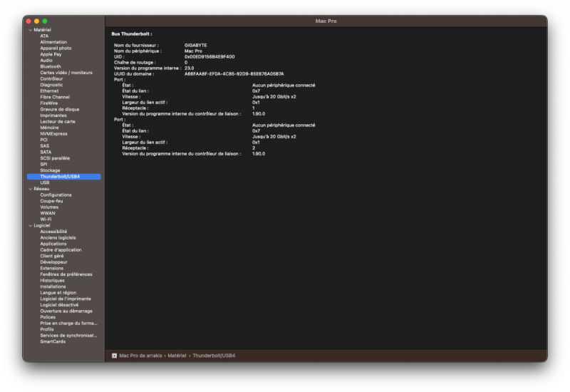Open Appareil photo in the sidebar
Screen dimensions: 570x392
pos(56,48)
